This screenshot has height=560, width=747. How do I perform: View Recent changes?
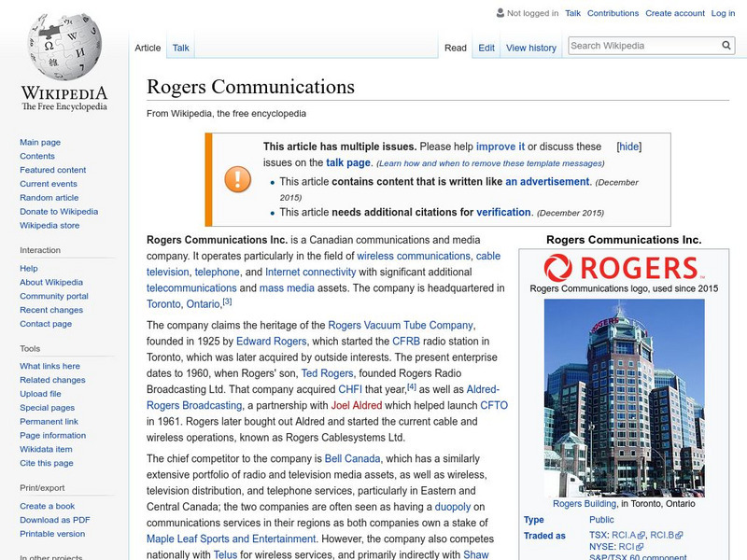point(51,310)
